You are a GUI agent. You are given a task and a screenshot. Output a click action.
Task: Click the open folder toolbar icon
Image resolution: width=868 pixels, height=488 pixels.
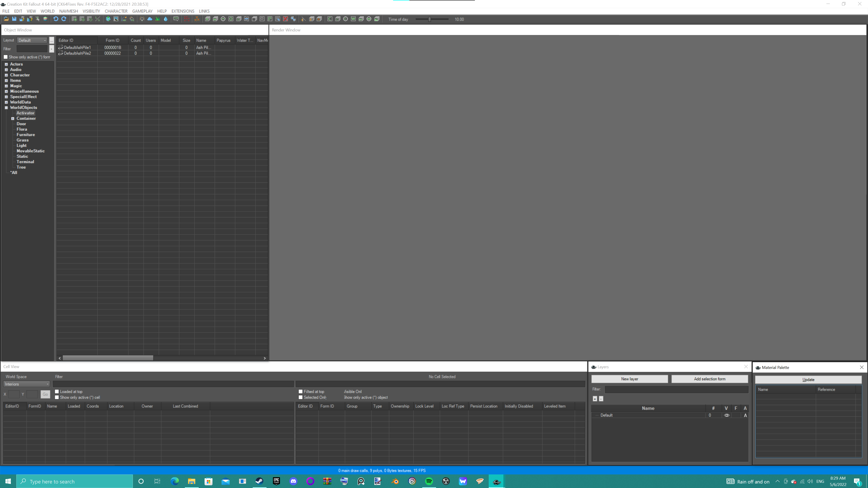tap(6, 19)
